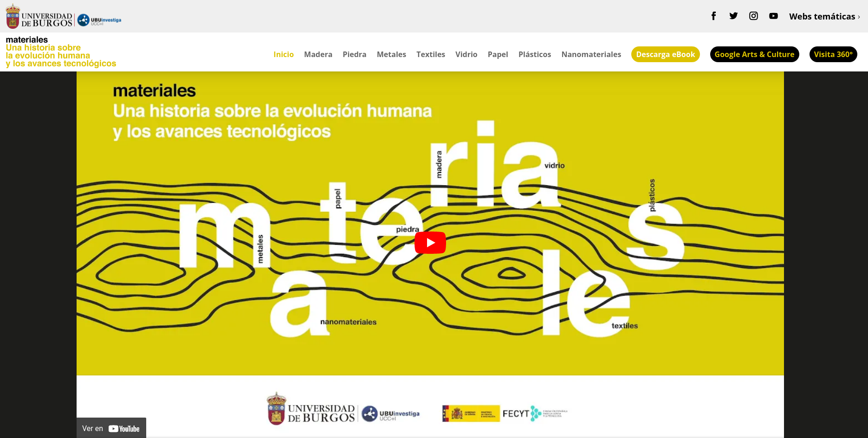Select Metales in the navigation
Screen dimensions: 868x438
tap(391, 54)
